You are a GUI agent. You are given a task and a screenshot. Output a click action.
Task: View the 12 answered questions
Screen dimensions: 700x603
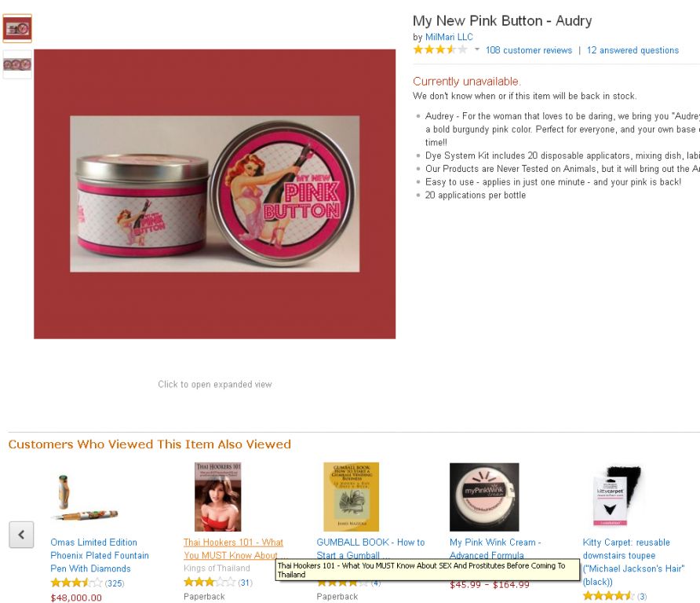coord(633,50)
